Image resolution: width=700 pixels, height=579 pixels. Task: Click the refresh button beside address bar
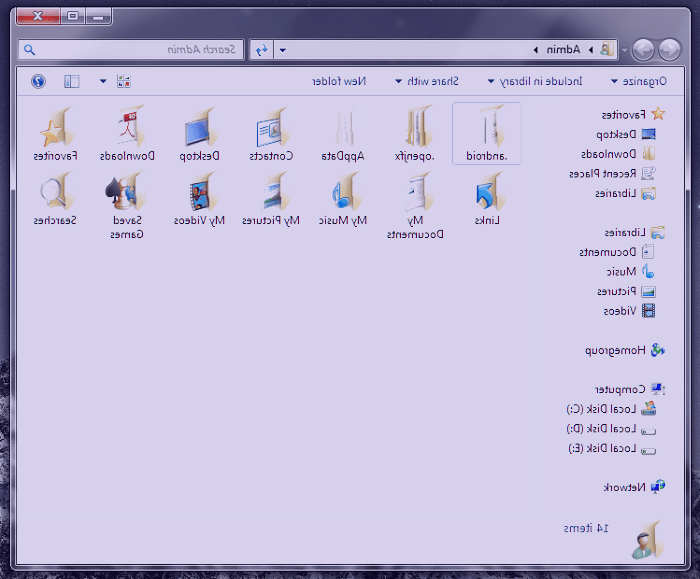(x=261, y=49)
